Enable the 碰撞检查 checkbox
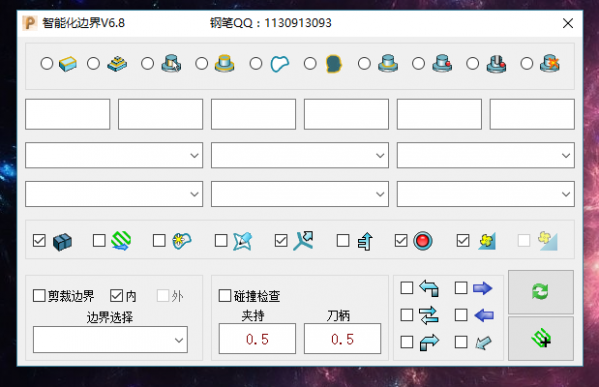 pyautogui.click(x=225, y=296)
